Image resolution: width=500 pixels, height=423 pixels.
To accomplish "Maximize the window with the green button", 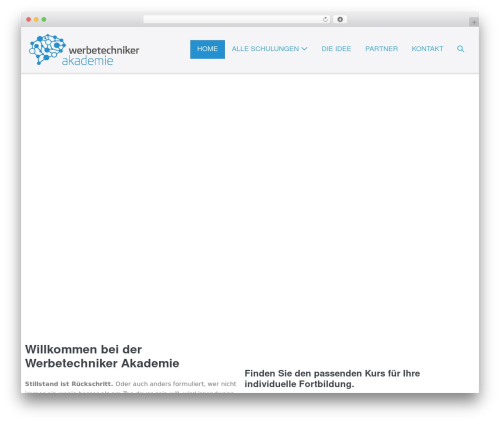I will tap(44, 20).
